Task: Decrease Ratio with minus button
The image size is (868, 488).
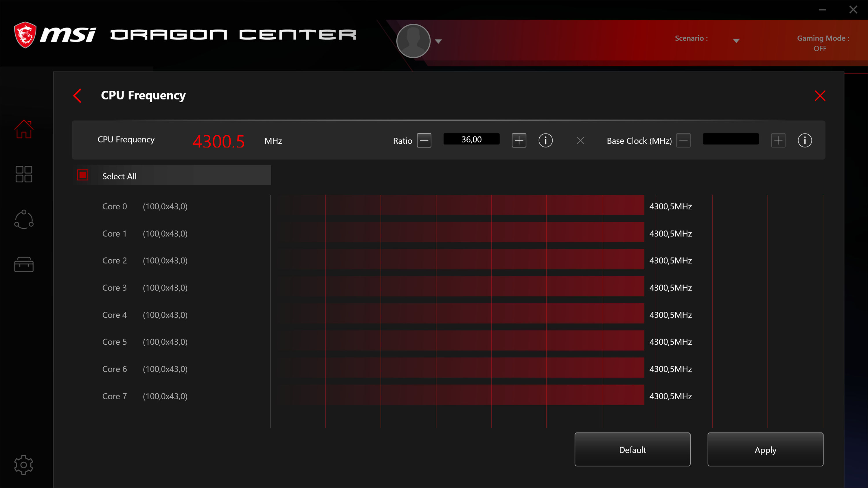Action: point(424,141)
